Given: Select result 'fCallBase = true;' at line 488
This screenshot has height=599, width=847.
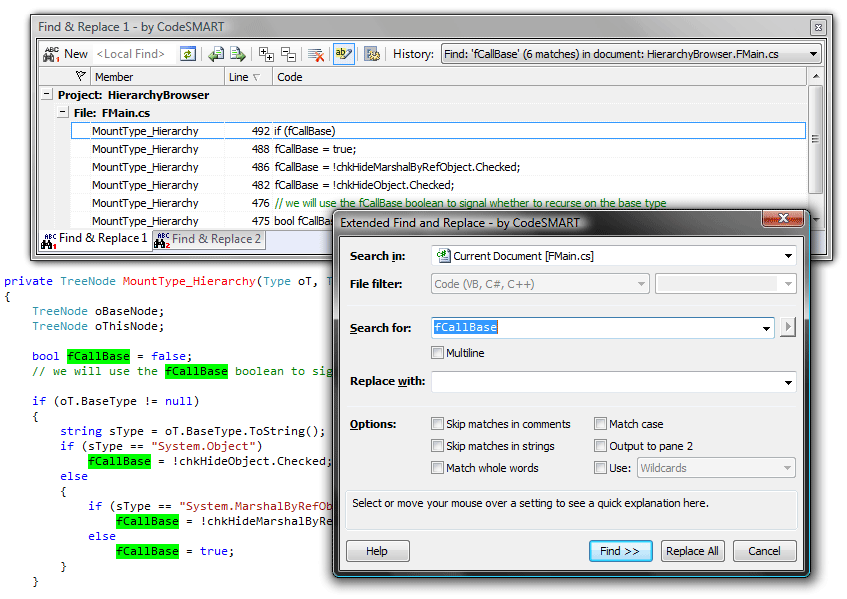Looking at the screenshot, I should click(438, 149).
